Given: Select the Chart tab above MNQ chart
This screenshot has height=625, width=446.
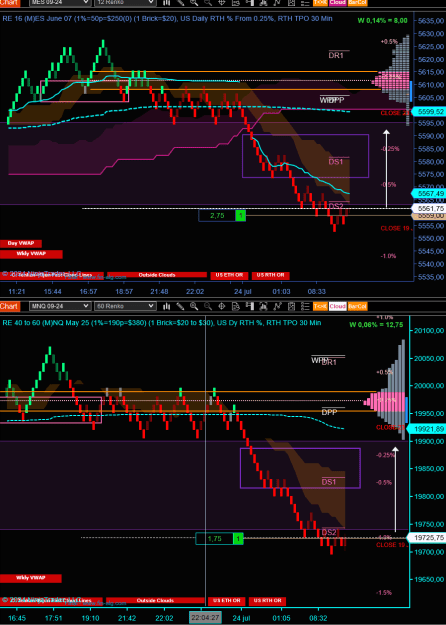Looking at the screenshot, I should [9, 306].
